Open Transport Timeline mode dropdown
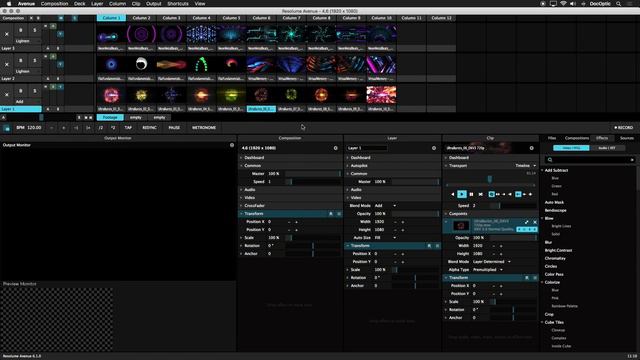Screen dimensions: 640x360 [x=526, y=166]
